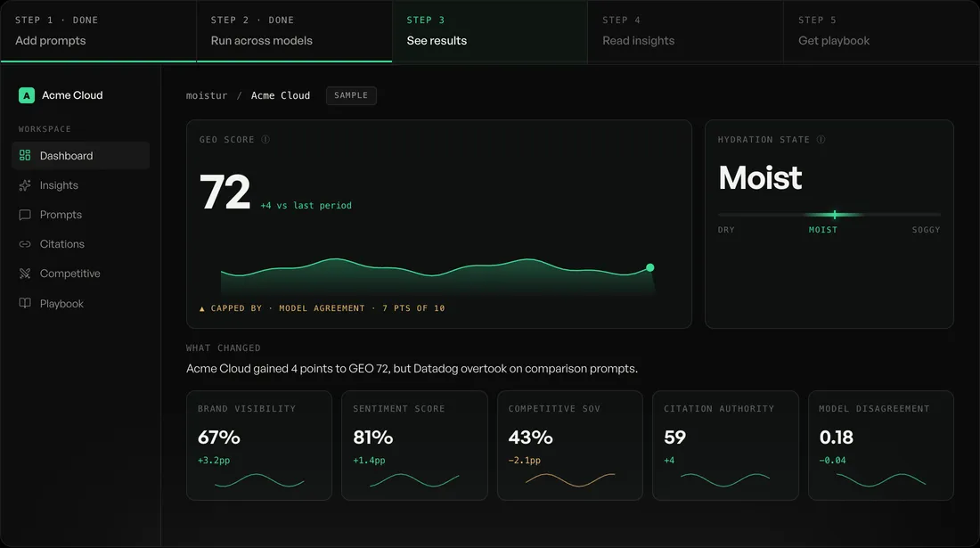
Task: Open the Citations sidebar item
Action: pos(80,243)
